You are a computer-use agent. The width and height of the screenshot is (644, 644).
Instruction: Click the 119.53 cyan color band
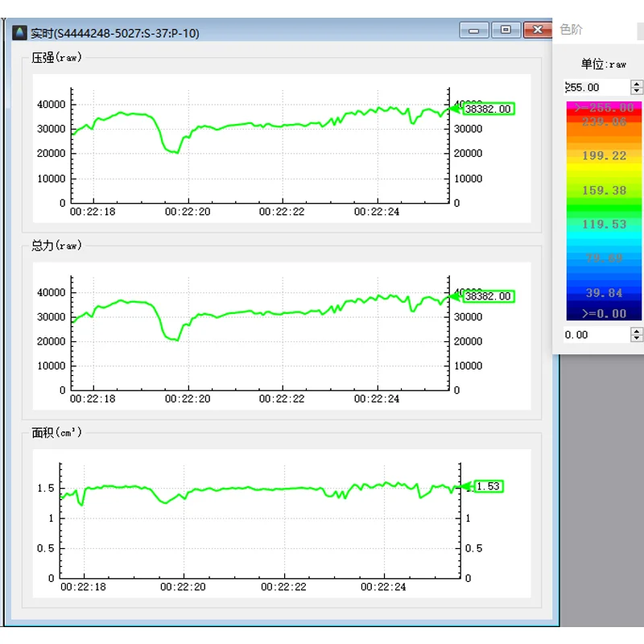[x=604, y=225]
